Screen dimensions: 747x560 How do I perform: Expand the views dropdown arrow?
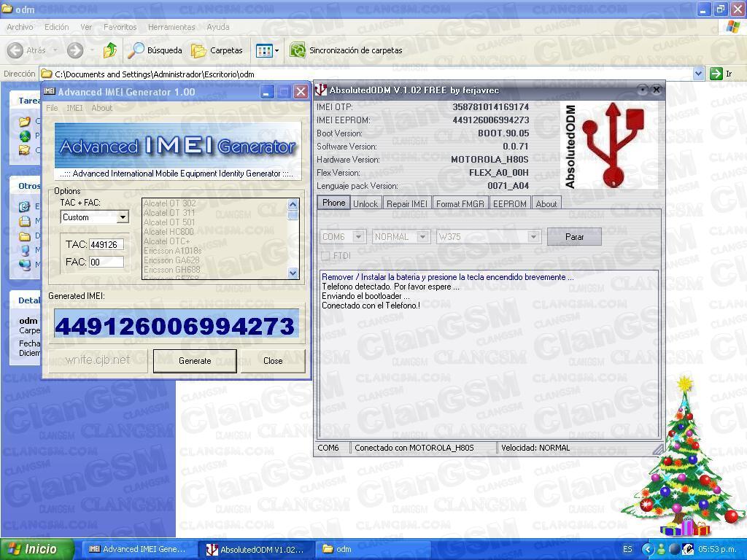[x=276, y=50]
